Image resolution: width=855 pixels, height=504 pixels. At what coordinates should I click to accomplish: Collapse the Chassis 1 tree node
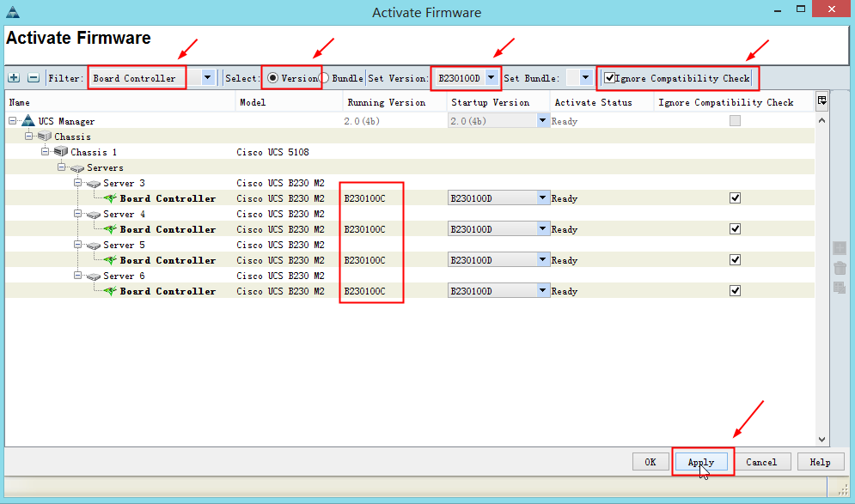45,151
